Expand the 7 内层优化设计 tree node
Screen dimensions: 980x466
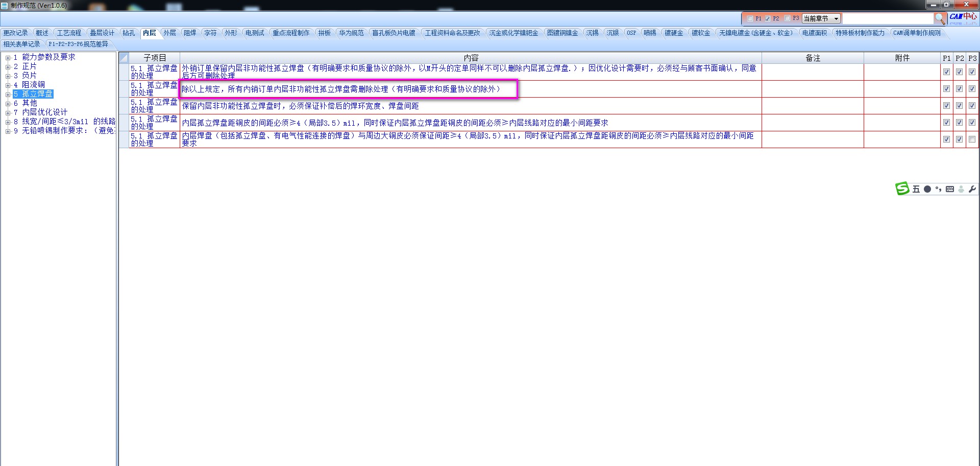[x=8, y=113]
